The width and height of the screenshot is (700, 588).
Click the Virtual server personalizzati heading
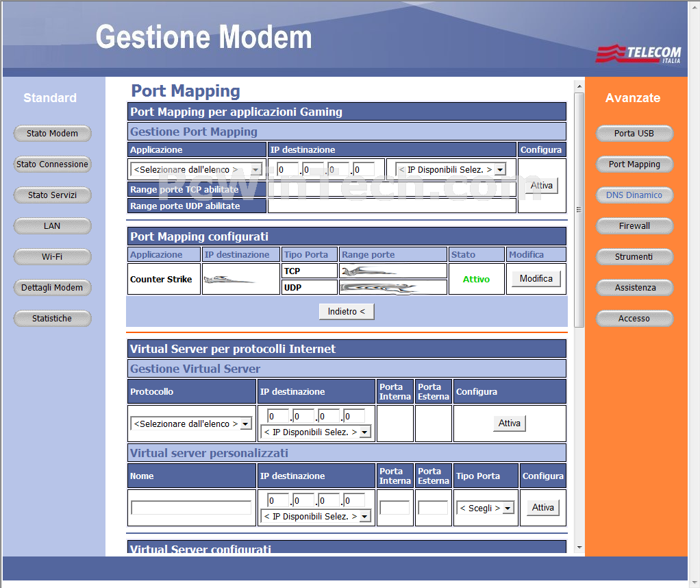[347, 453]
